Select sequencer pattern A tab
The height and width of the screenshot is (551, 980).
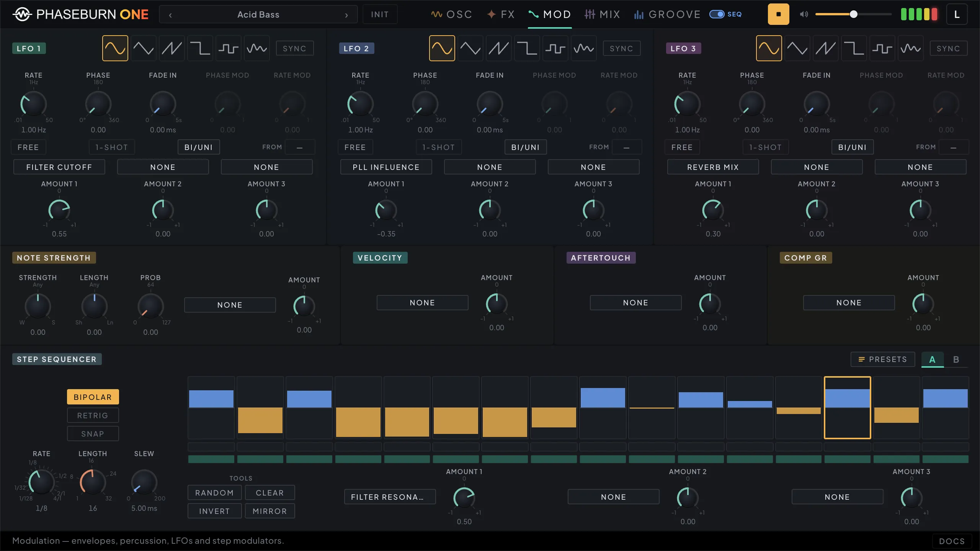tap(933, 359)
